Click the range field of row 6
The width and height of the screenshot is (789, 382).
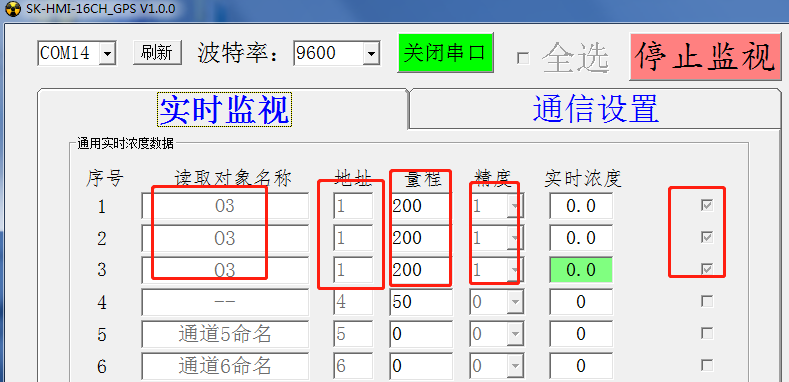tap(421, 366)
